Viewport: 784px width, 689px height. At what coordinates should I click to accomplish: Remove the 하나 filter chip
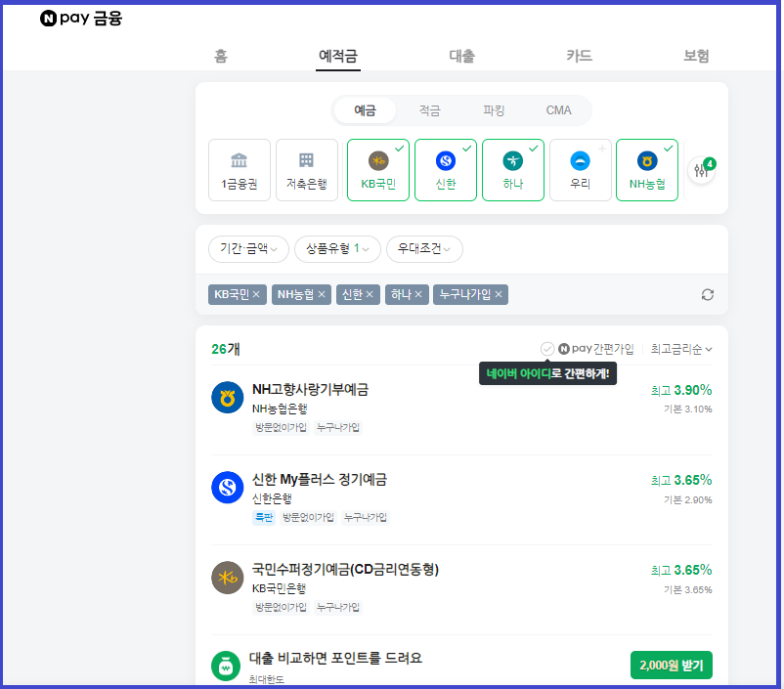point(418,294)
